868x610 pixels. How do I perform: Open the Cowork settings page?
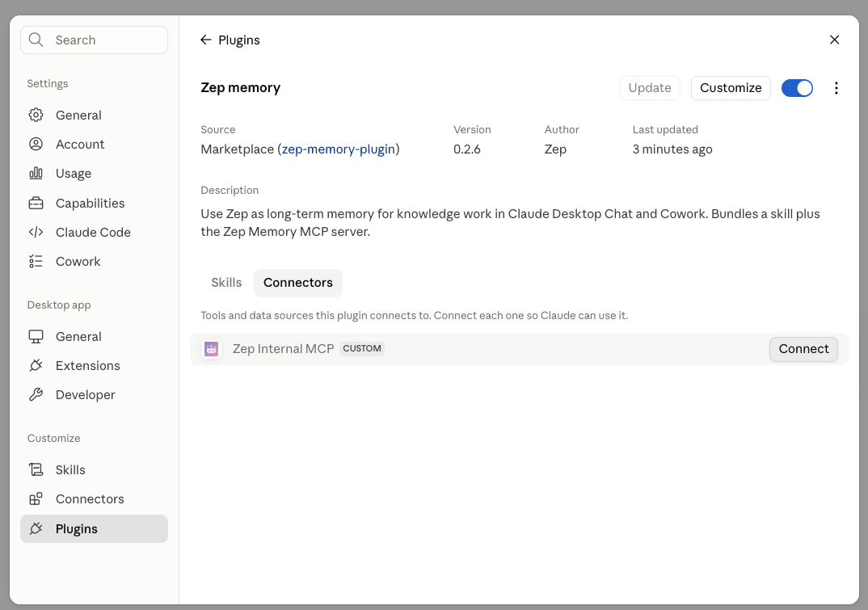click(x=94, y=262)
